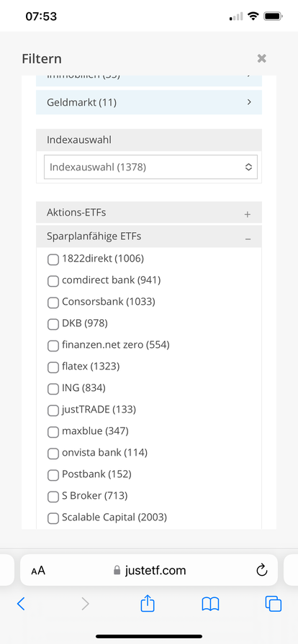Open the Geldmarkt (11) category
298x644 pixels.
(x=149, y=102)
